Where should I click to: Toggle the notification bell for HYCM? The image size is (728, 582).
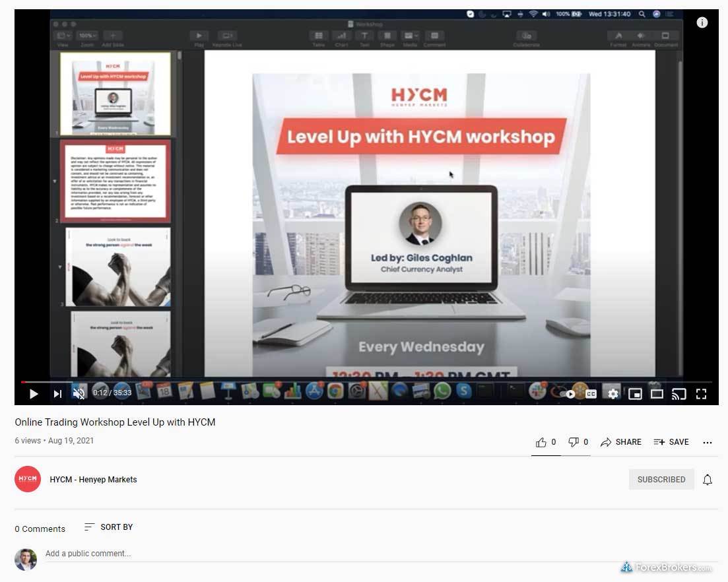pyautogui.click(x=707, y=480)
